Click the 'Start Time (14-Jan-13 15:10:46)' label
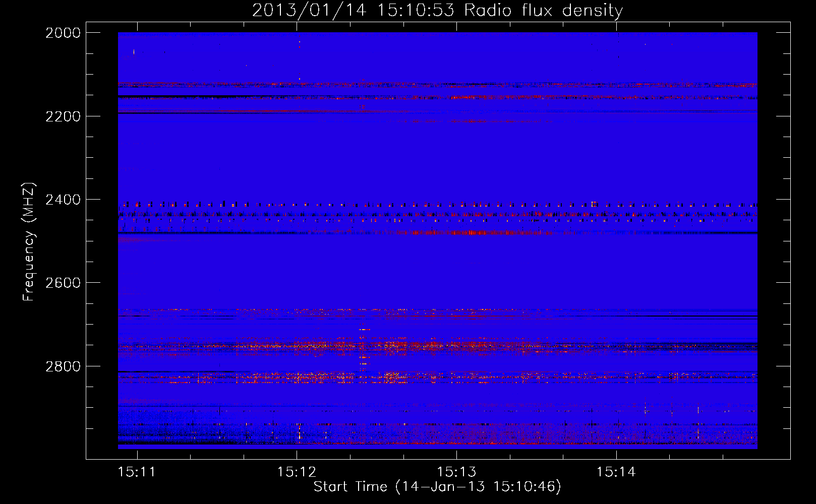816x504 pixels. point(437,487)
